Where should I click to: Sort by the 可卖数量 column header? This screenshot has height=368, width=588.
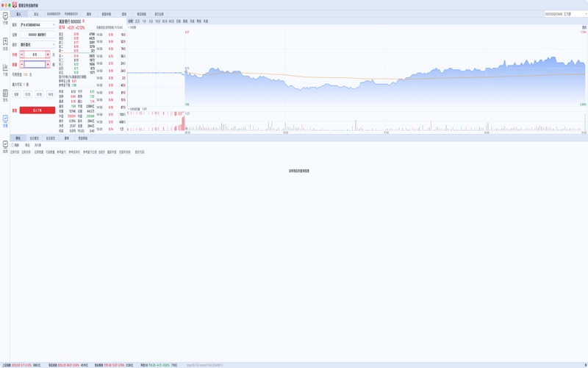50,152
